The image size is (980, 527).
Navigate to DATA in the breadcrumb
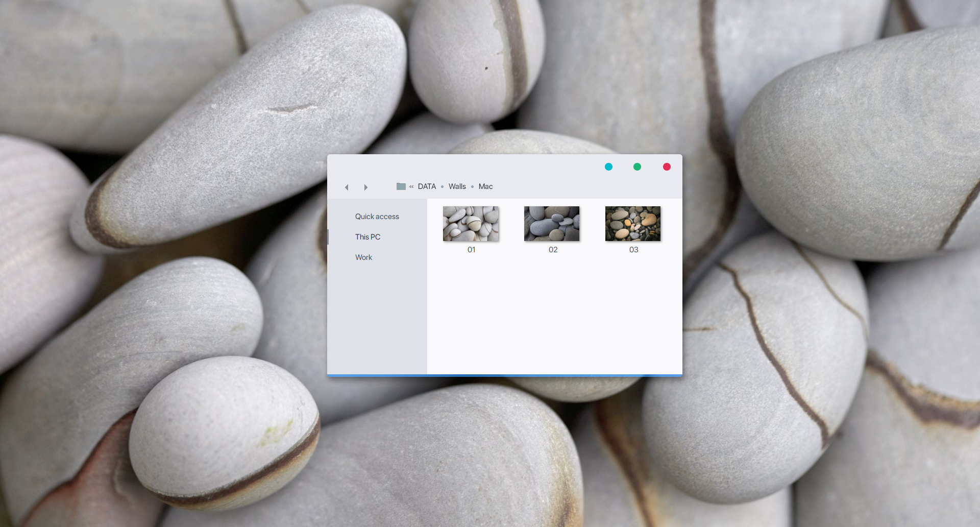(427, 186)
